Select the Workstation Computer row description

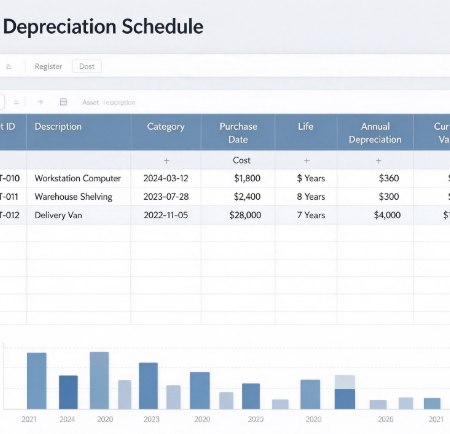[78, 178]
